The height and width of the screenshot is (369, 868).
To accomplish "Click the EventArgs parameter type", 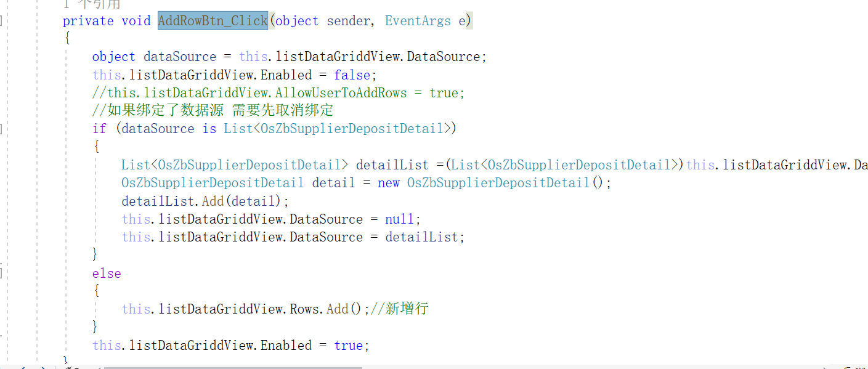I will coord(418,20).
